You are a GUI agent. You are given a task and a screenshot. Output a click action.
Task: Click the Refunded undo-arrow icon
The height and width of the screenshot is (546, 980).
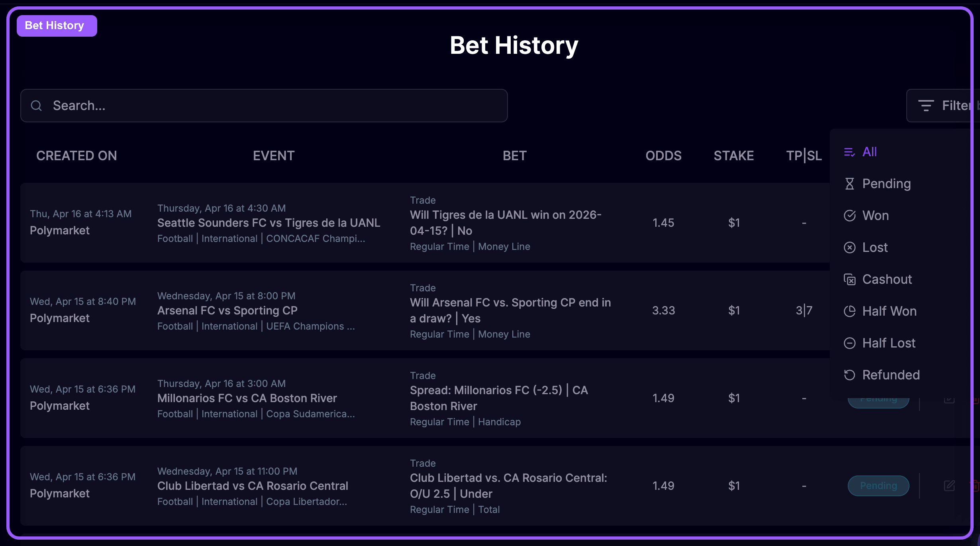850,375
